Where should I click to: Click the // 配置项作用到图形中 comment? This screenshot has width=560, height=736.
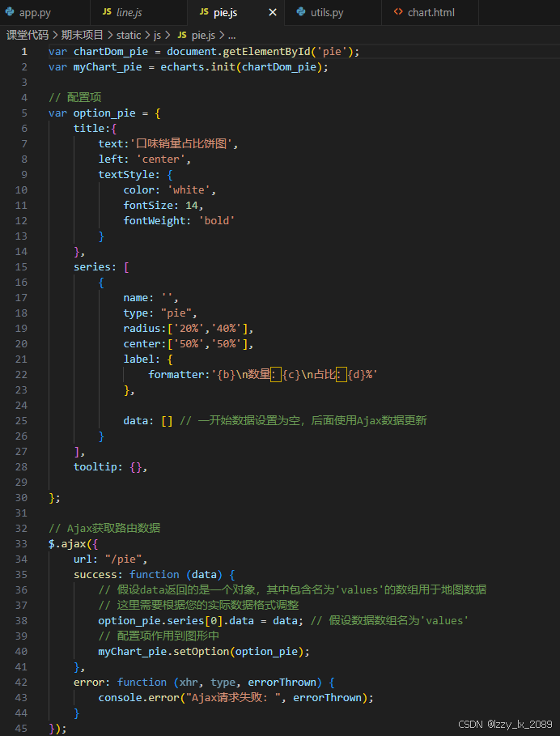click(159, 636)
